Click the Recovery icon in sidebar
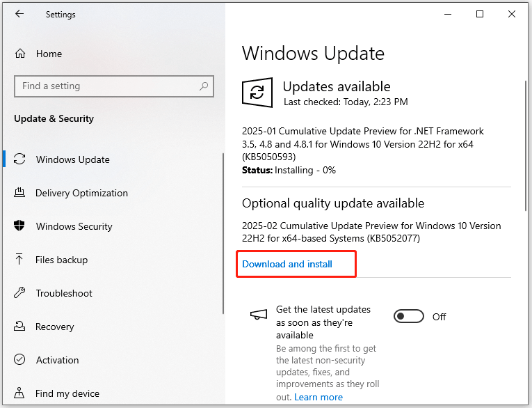 [x=20, y=327]
